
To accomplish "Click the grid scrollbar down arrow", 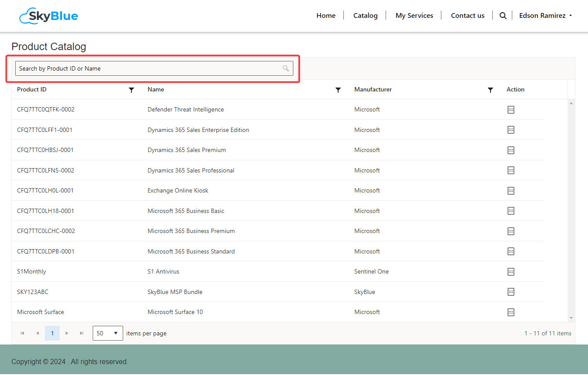I will coord(571,318).
